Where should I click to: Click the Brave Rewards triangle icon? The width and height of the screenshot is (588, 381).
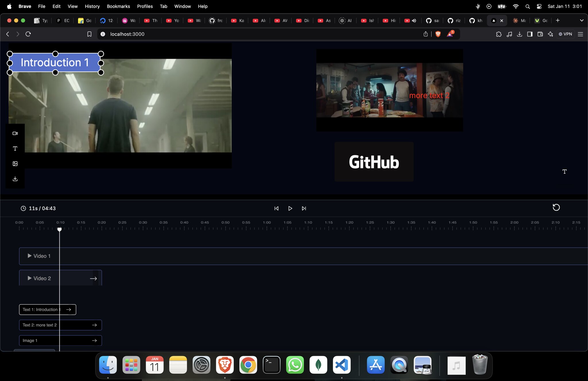point(450,34)
